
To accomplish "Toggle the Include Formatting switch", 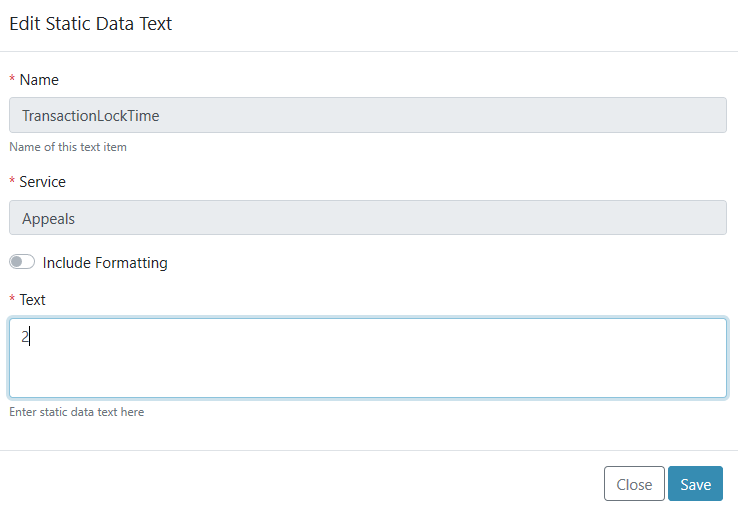I will [22, 263].
